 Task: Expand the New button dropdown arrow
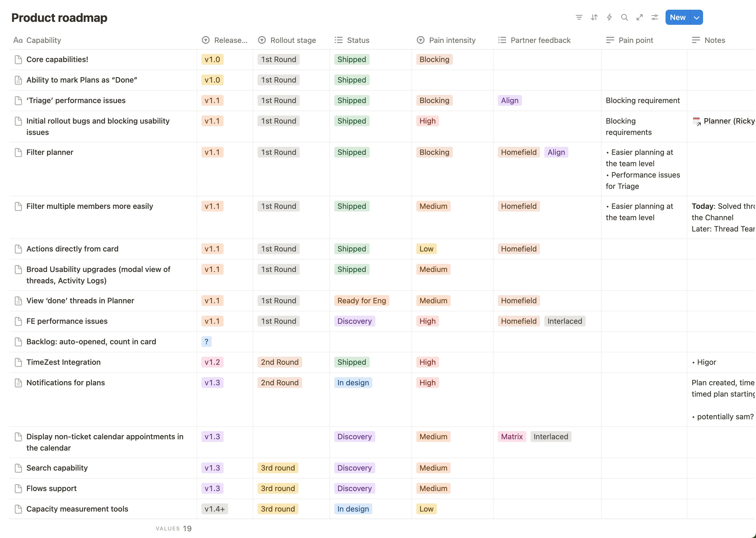(696, 18)
